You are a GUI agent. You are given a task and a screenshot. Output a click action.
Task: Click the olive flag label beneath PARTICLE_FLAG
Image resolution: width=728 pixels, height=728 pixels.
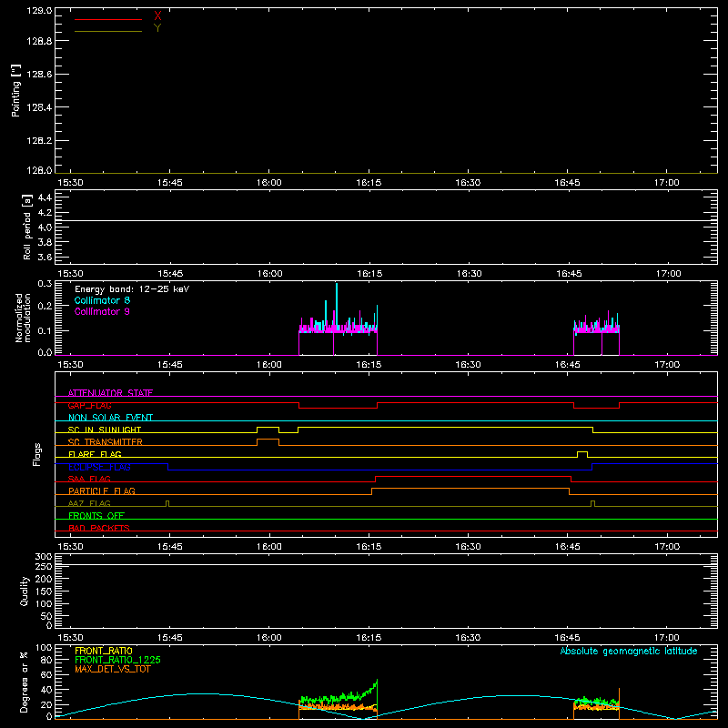point(89,503)
